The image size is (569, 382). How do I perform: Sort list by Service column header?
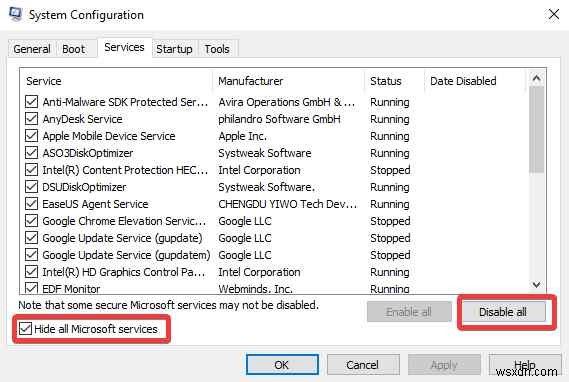click(117, 81)
